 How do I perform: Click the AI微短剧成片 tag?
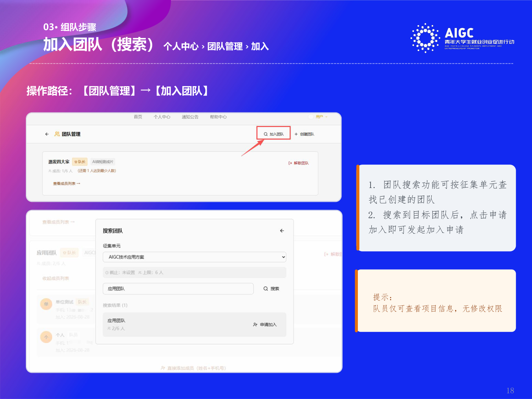click(103, 162)
